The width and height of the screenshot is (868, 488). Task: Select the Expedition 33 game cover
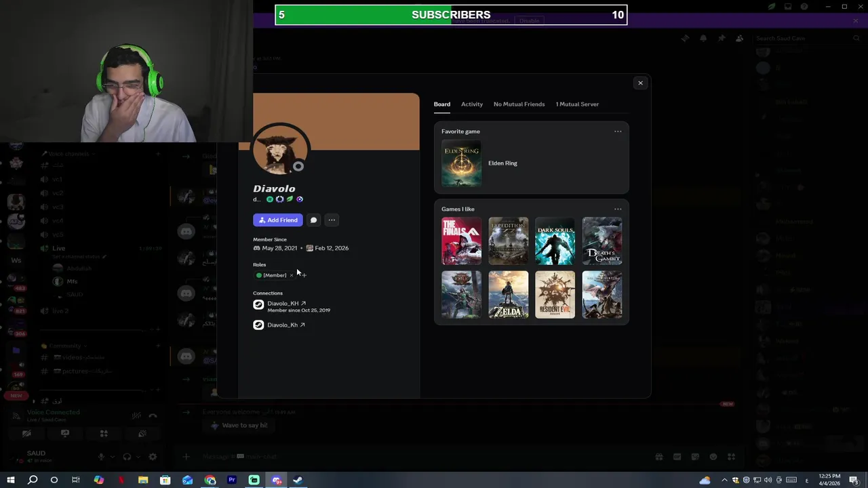508,241
